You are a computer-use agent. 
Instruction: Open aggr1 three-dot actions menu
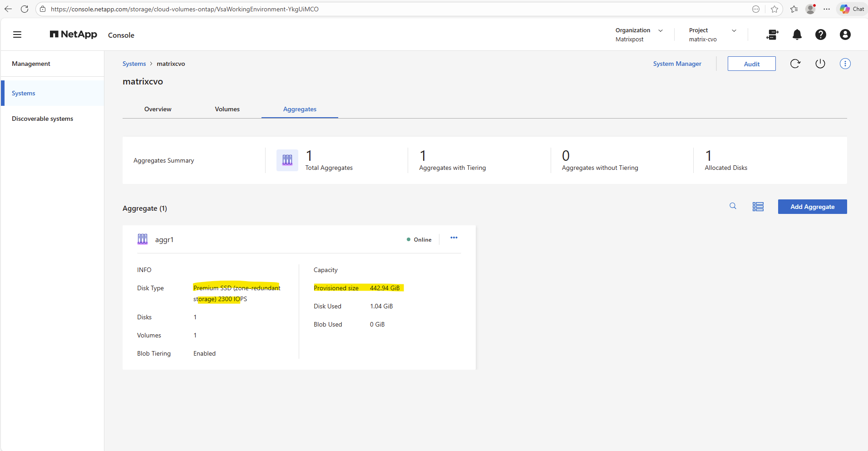pos(454,238)
